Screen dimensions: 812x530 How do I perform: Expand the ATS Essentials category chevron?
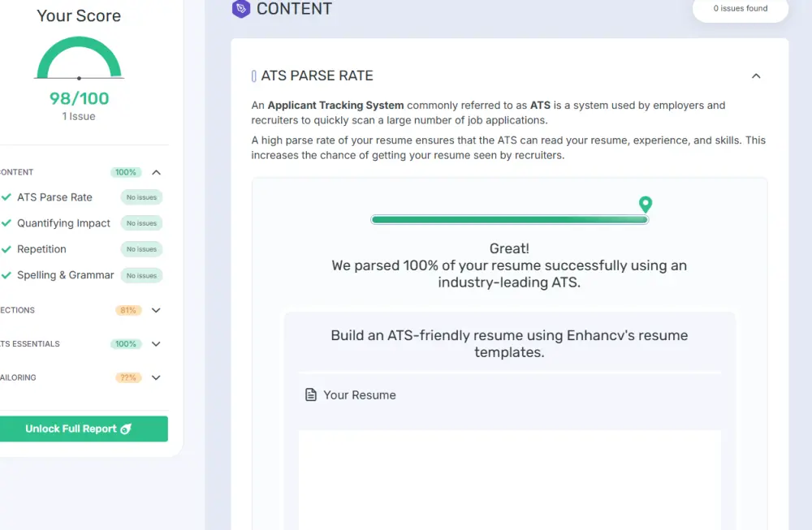157,344
